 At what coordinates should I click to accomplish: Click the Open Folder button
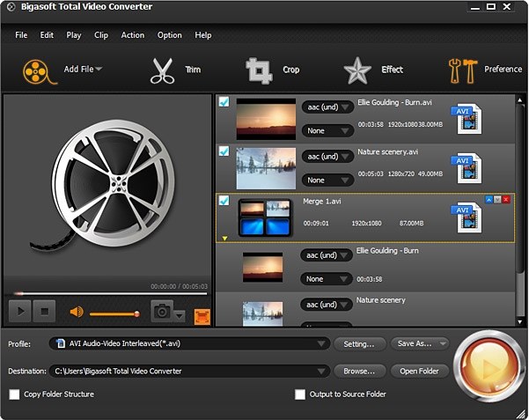click(419, 371)
